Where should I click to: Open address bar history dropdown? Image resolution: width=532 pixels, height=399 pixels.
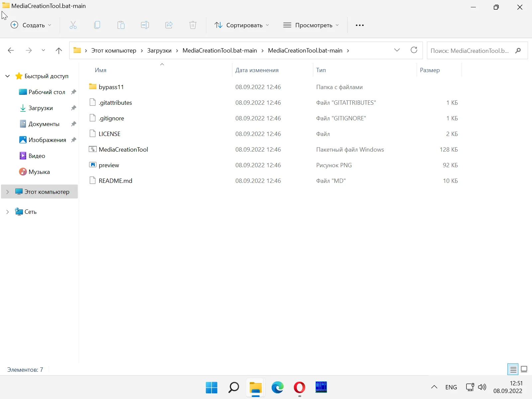[397, 50]
